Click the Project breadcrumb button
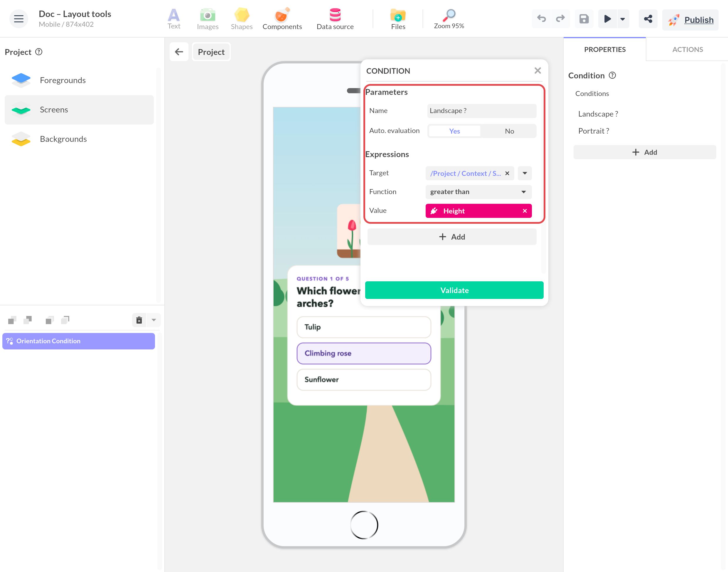Viewport: 728px width, 572px height. 211,52
